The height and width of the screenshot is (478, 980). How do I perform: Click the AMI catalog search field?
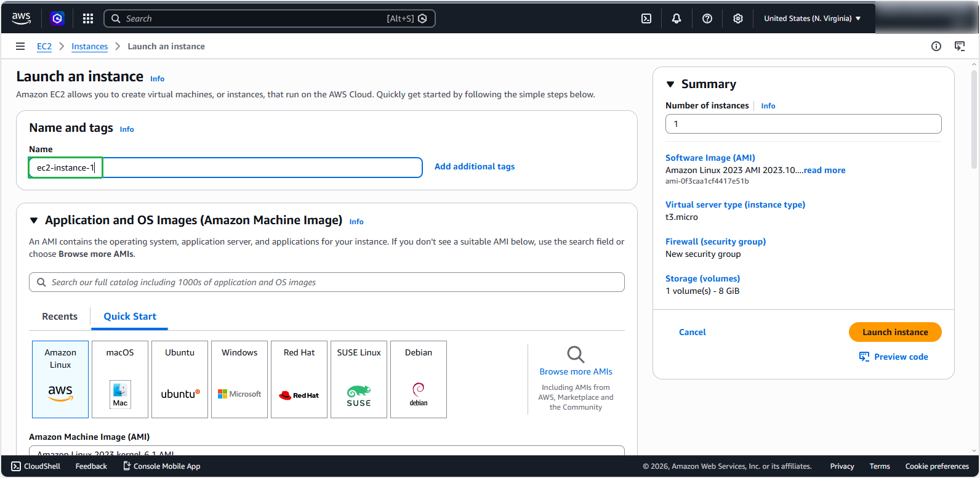[x=327, y=282]
